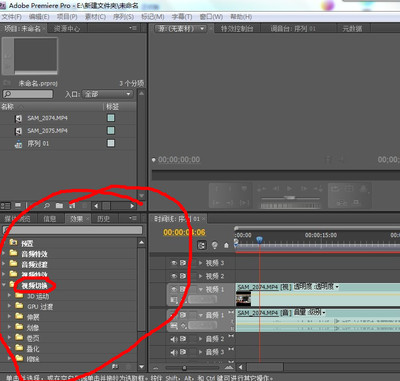The height and width of the screenshot is (381, 400).
Task: Expand the 音频 2 track triangle
Action: click(201, 339)
